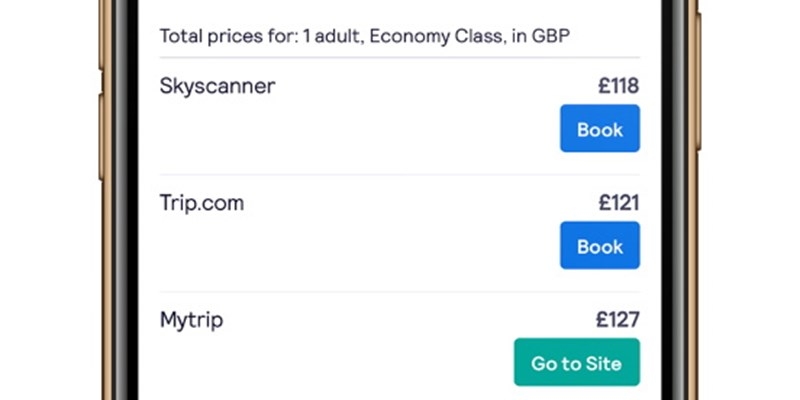800x400 pixels.
Task: Click 'Economy Class' in the header line
Action: click(x=424, y=36)
